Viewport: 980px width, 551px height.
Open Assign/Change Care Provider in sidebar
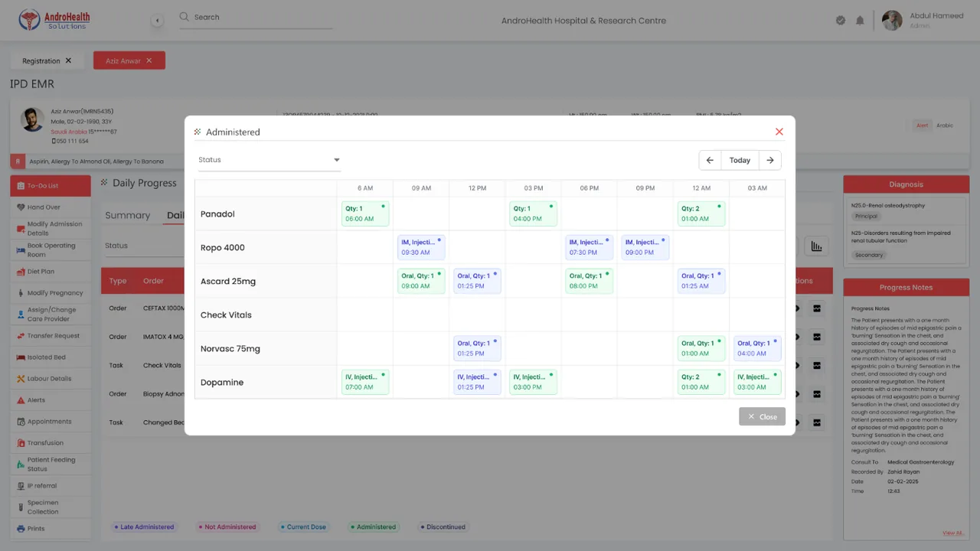click(x=50, y=315)
